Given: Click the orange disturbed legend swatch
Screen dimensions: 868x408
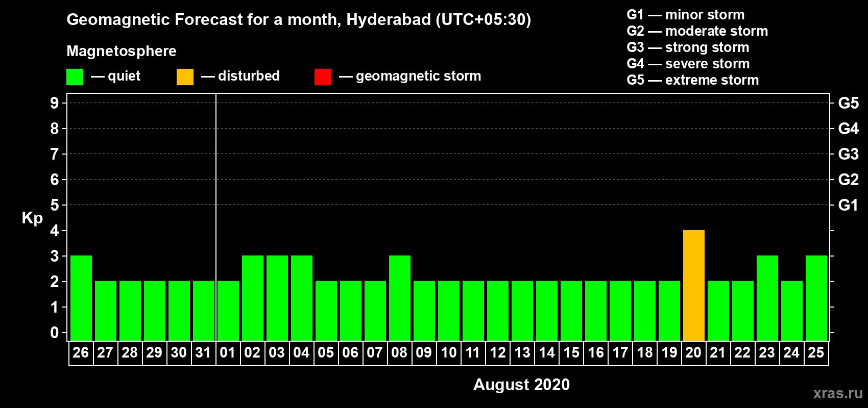Looking at the screenshot, I should [x=185, y=77].
